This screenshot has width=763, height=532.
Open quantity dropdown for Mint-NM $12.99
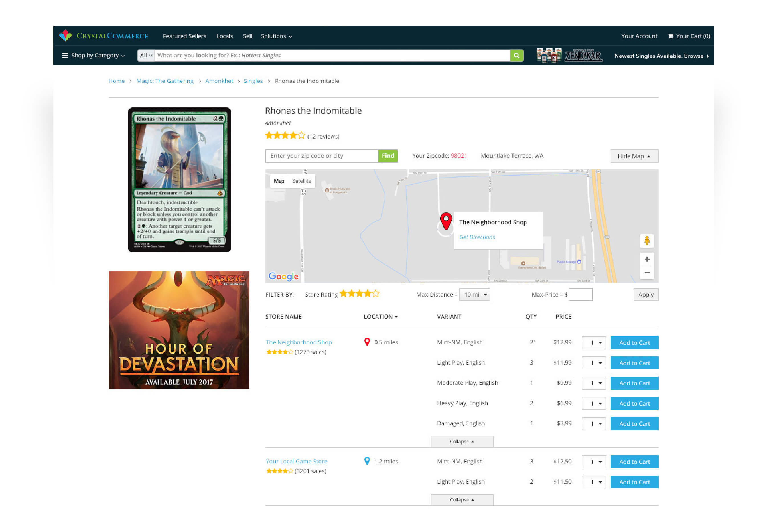click(594, 343)
